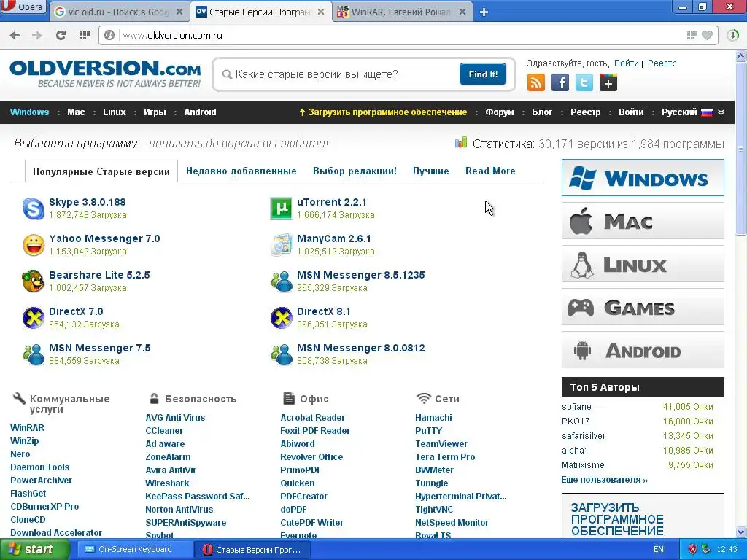Click the antivirus shield tray icon
The height and width of the screenshot is (560, 747).
click(x=693, y=549)
